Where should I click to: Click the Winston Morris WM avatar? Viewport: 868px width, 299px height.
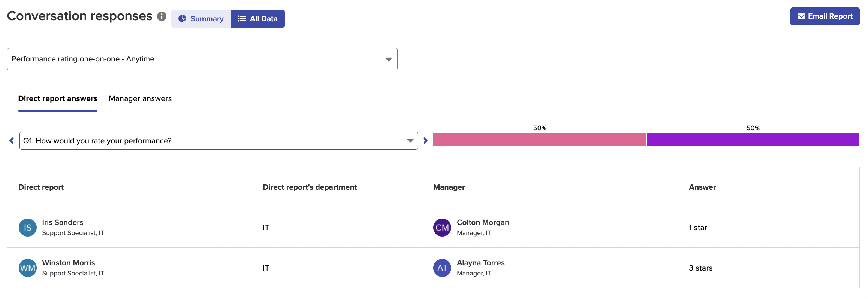(x=28, y=268)
